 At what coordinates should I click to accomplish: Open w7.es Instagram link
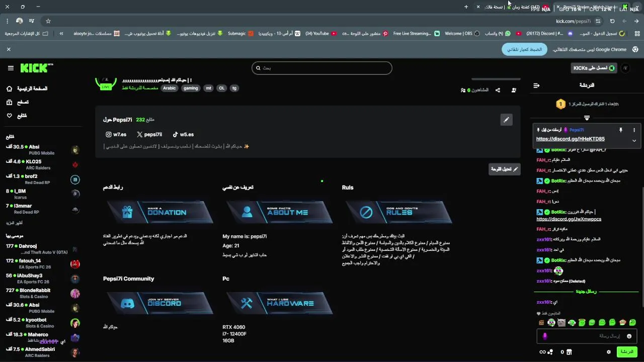116,134
